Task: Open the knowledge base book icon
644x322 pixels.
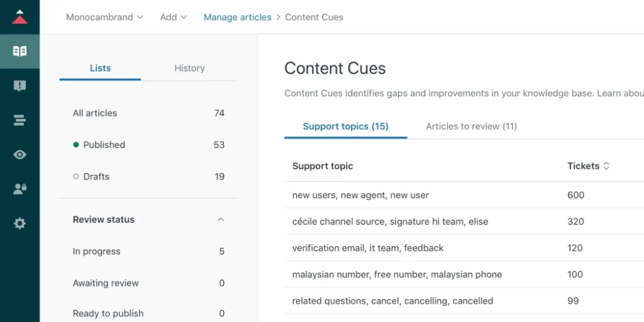Action: coord(19,52)
